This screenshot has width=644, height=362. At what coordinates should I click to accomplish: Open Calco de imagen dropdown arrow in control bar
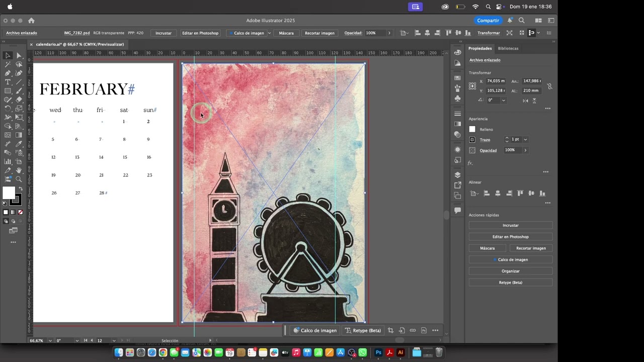(269, 33)
